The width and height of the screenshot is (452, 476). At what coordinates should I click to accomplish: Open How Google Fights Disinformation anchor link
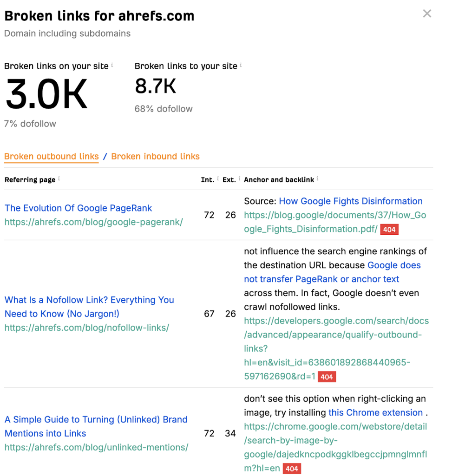tap(351, 201)
